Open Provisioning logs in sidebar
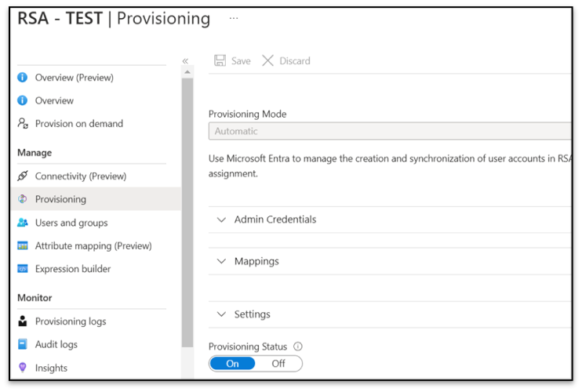 click(x=71, y=321)
